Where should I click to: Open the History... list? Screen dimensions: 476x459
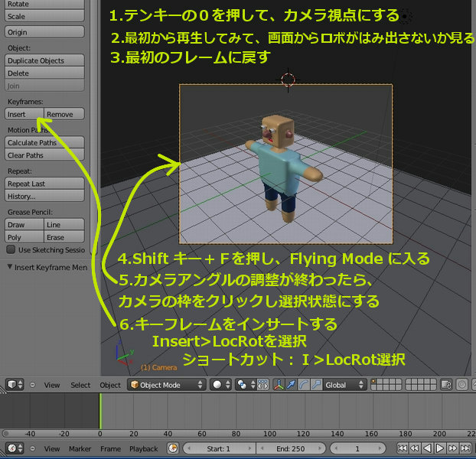44,196
